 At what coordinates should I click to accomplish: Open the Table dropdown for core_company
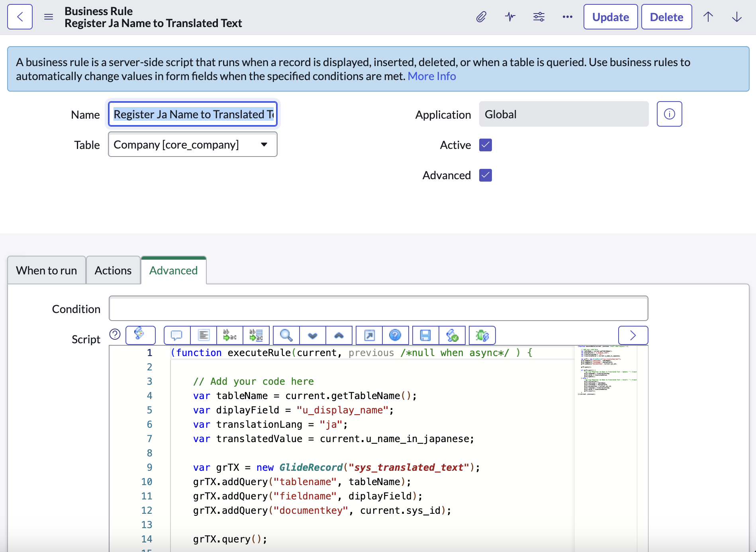click(x=264, y=145)
